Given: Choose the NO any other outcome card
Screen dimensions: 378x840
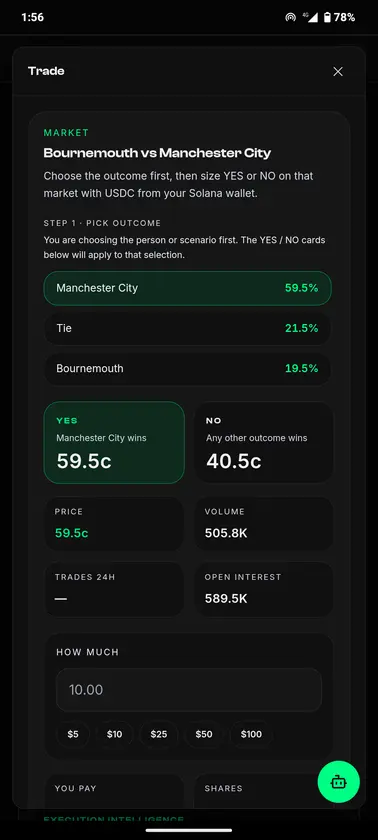Looking at the screenshot, I should [x=263, y=442].
